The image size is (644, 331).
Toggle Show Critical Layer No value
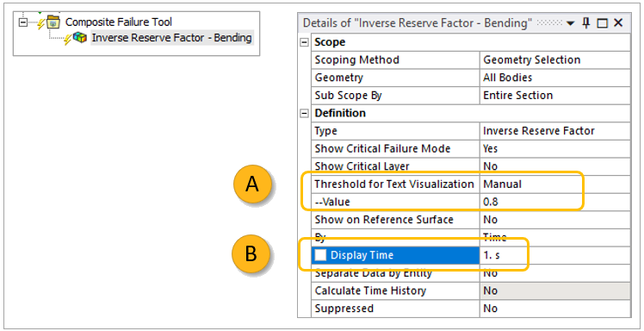pos(554,166)
